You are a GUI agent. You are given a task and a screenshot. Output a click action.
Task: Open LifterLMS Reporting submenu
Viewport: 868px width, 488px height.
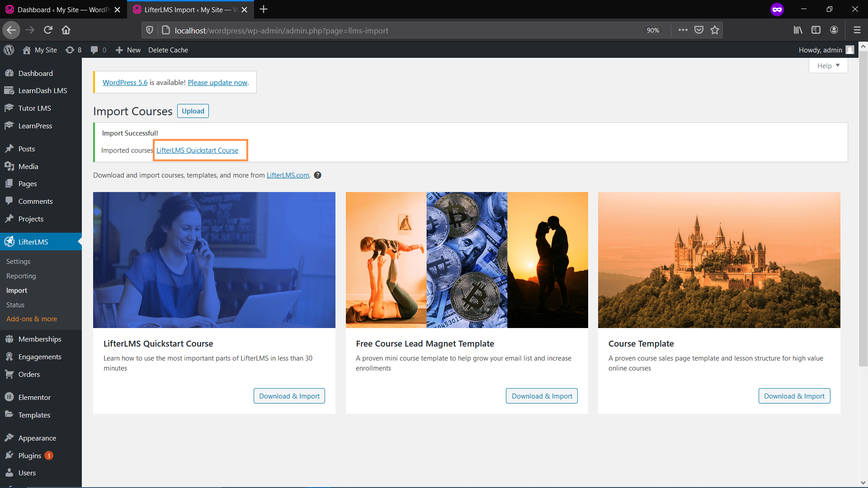pyautogui.click(x=21, y=276)
